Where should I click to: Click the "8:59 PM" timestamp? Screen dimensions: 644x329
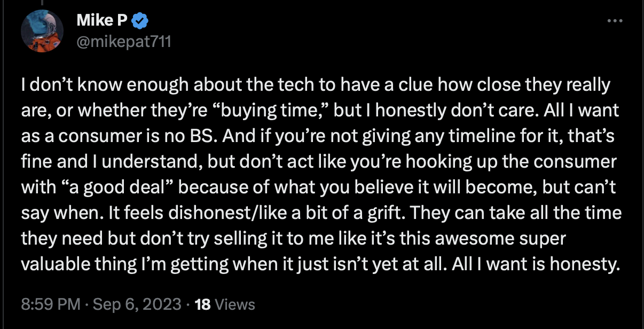[x=51, y=304]
